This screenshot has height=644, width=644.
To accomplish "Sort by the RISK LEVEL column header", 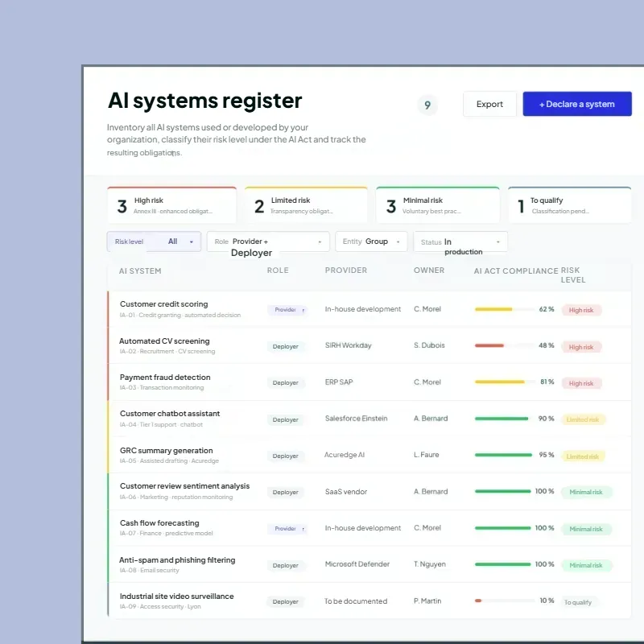I will tap(573, 275).
